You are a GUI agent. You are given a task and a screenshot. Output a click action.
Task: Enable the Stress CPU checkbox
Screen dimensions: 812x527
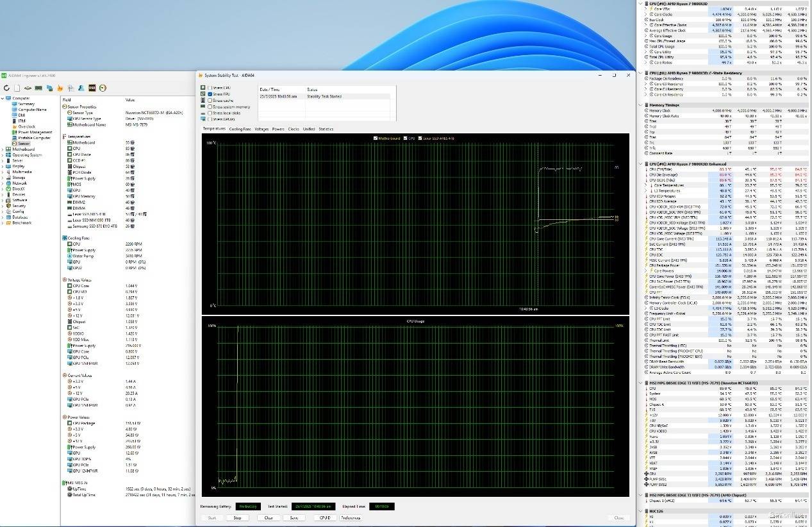[x=209, y=88]
